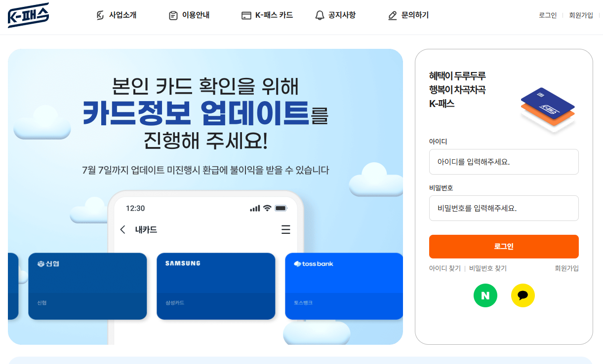Select the SAMSUNG 삼성카드 card
The image size is (603, 364).
pyautogui.click(x=216, y=286)
